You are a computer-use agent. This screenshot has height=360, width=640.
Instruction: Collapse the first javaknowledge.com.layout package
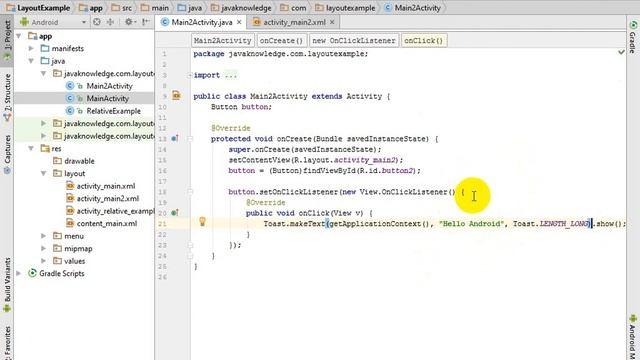(x=43, y=73)
